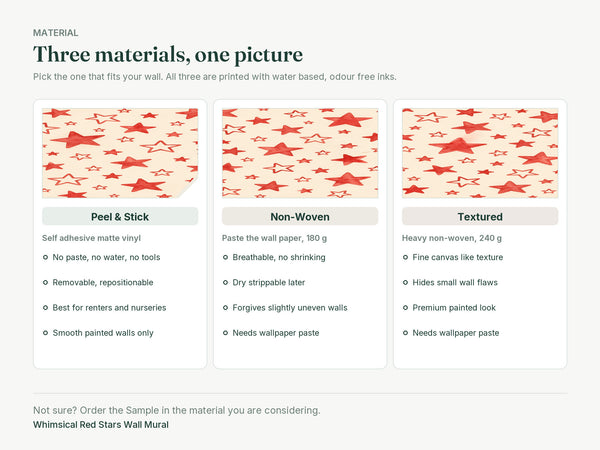Image resolution: width=600 pixels, height=450 pixels.
Task: Click bullet next to Dry strippable later
Action: pyautogui.click(x=225, y=283)
